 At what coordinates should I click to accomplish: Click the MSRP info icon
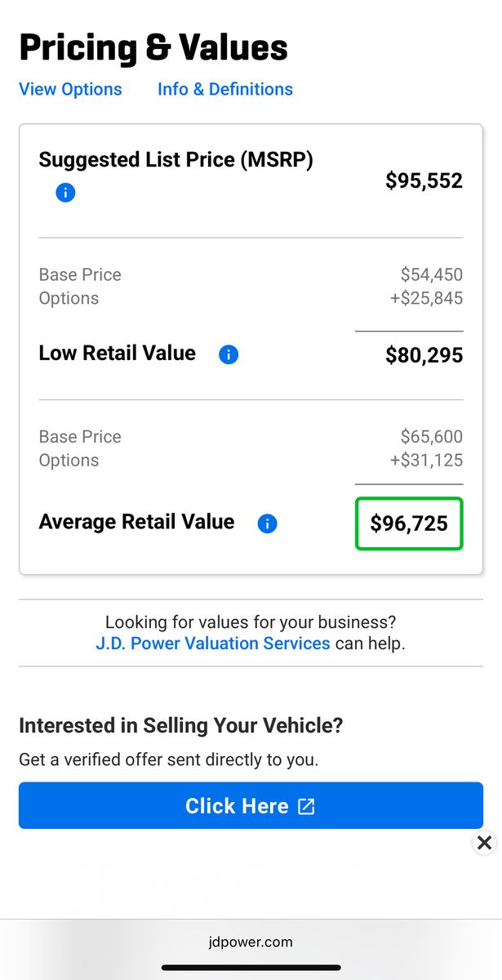(65, 193)
